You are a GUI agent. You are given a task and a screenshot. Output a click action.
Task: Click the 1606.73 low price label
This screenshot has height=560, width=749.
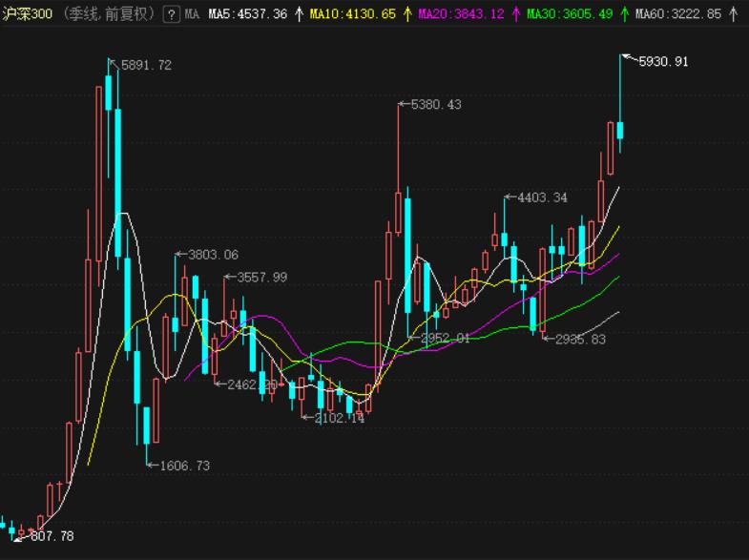tap(184, 466)
